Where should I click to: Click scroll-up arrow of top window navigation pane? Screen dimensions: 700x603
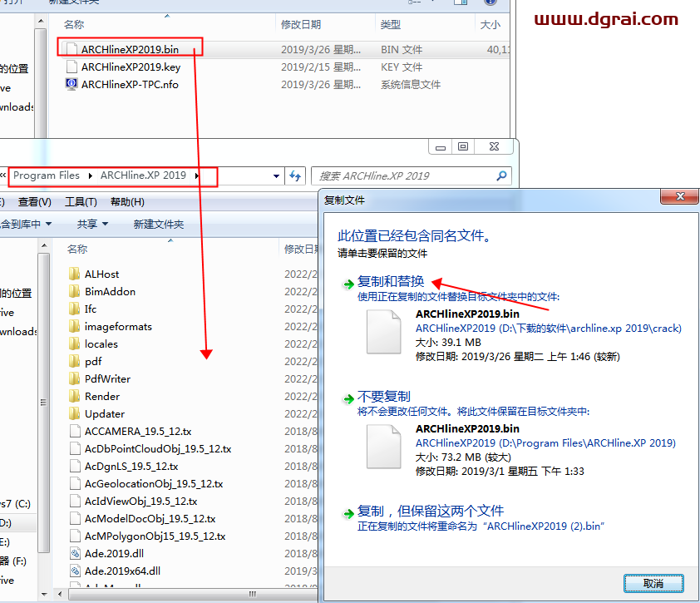click(x=41, y=21)
